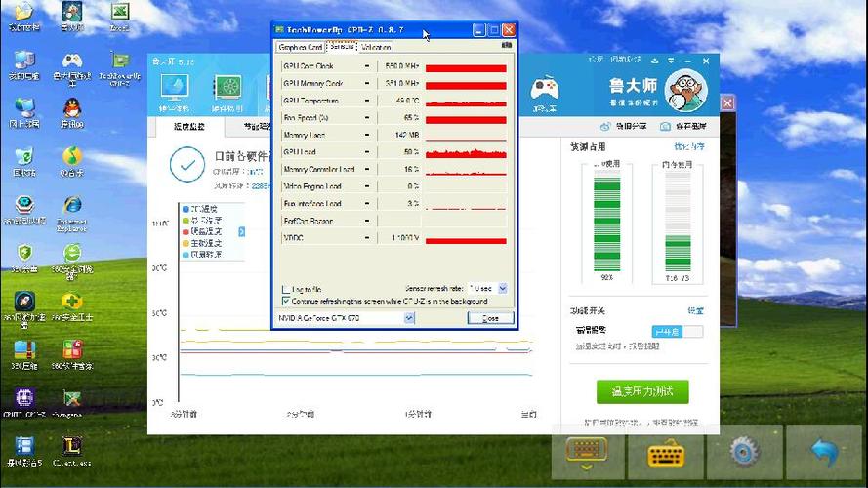Screen dimensions: 868x488
Task: Toggle the fan speed legend checkbox
Action: coord(186,255)
